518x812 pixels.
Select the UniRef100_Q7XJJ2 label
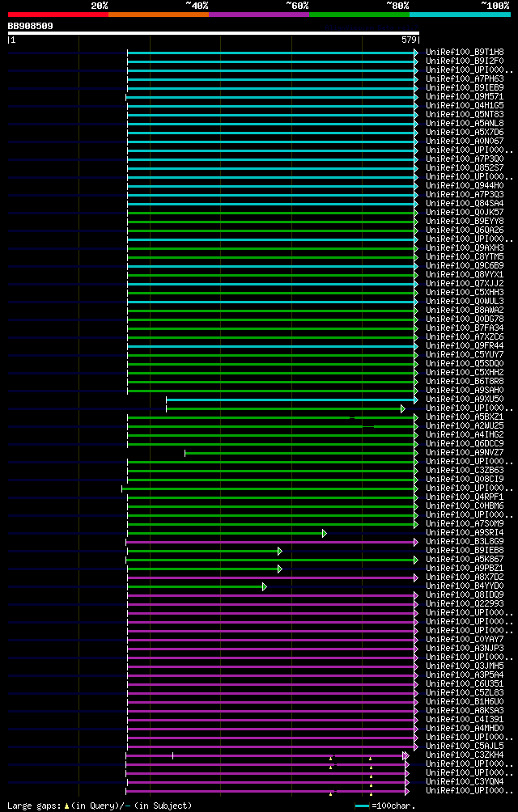[465, 283]
